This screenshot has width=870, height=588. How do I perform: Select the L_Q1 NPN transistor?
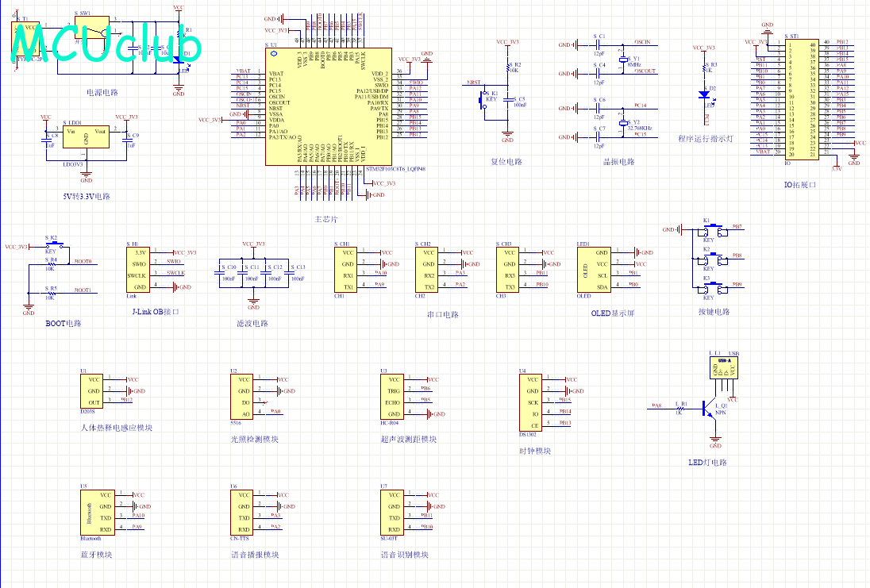[x=710, y=409]
